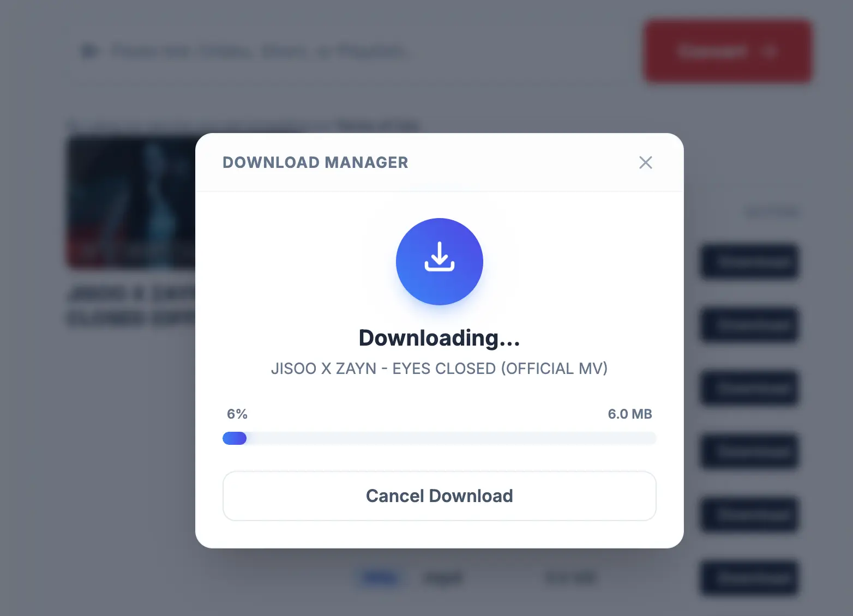Click the song title JISOO X ZAYN - EYES CLOSED
Image resolution: width=853 pixels, height=616 pixels.
(439, 369)
